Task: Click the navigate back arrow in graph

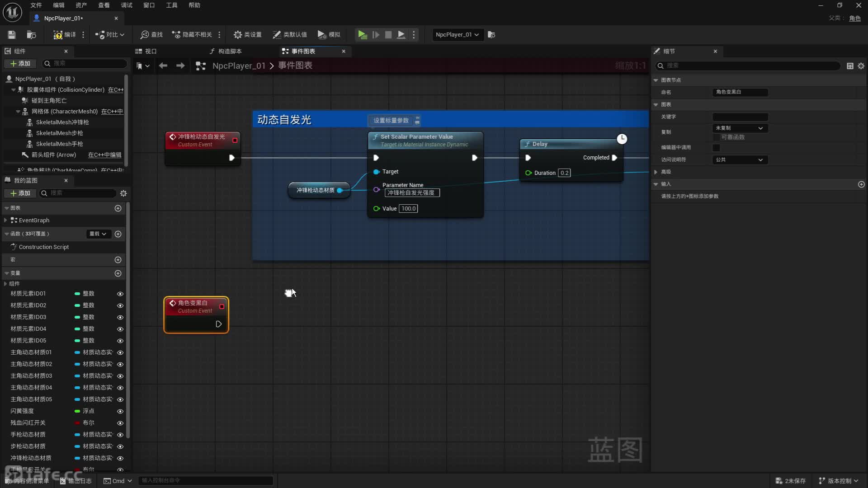Action: 163,66
